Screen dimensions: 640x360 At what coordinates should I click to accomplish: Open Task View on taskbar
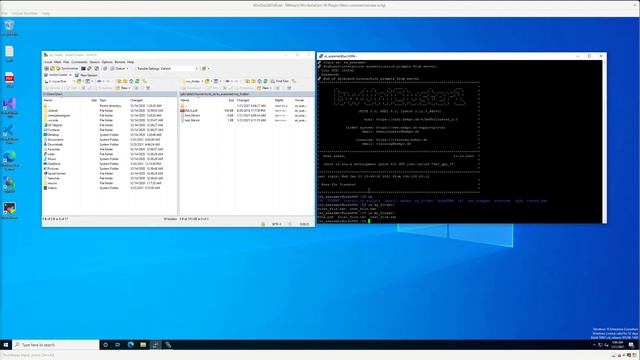click(x=118, y=345)
